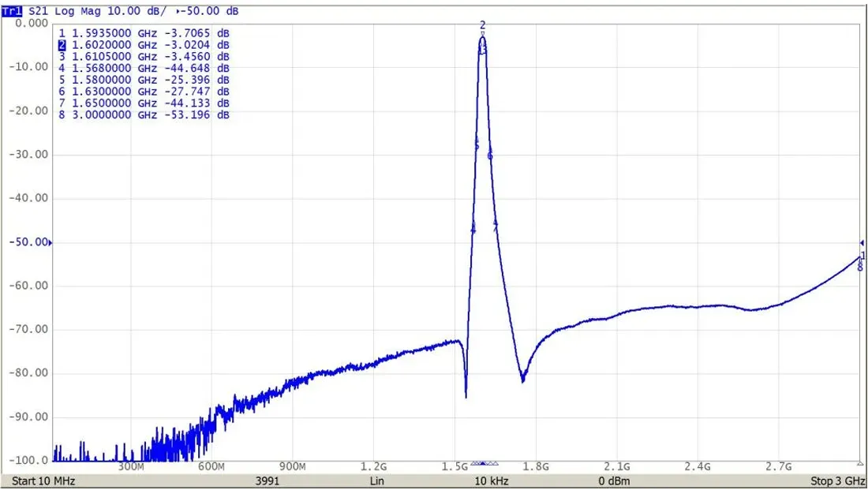Click the Stop 3 GHz status field
The height and width of the screenshot is (490, 868).
click(x=837, y=481)
